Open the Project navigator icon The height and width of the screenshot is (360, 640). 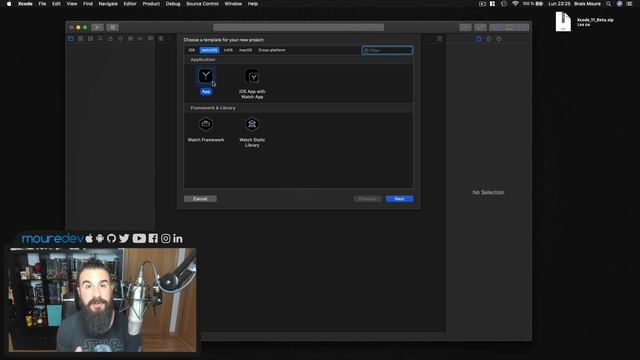(x=70, y=39)
